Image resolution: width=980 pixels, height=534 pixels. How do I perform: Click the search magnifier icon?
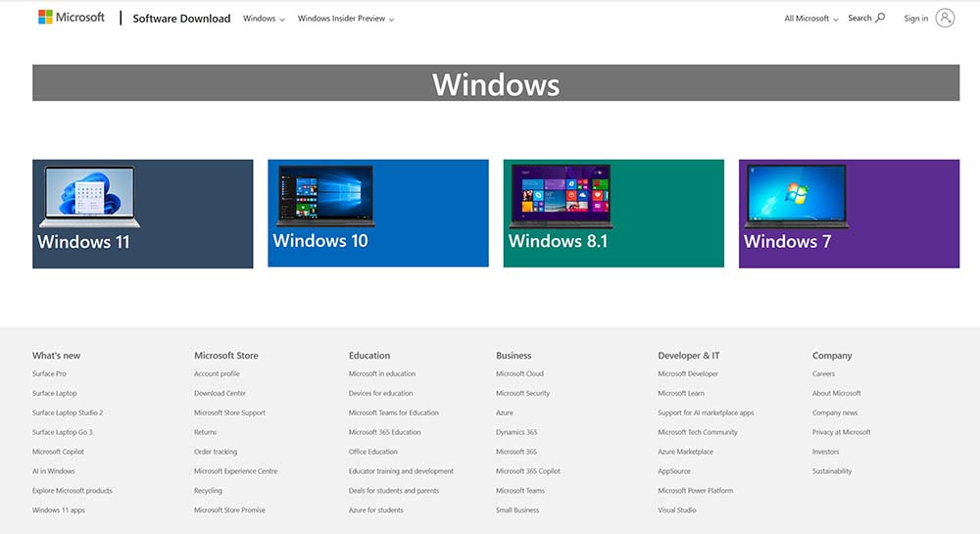[880, 18]
